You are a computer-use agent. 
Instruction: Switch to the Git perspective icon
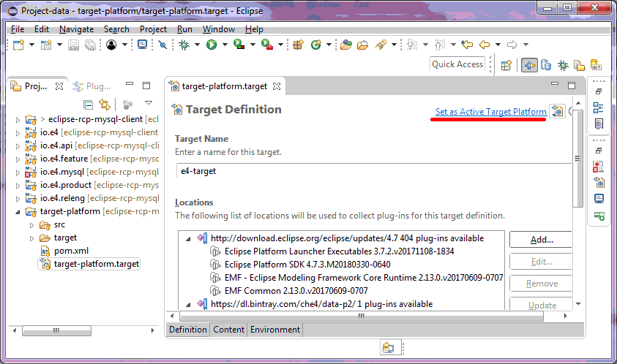pos(597,65)
